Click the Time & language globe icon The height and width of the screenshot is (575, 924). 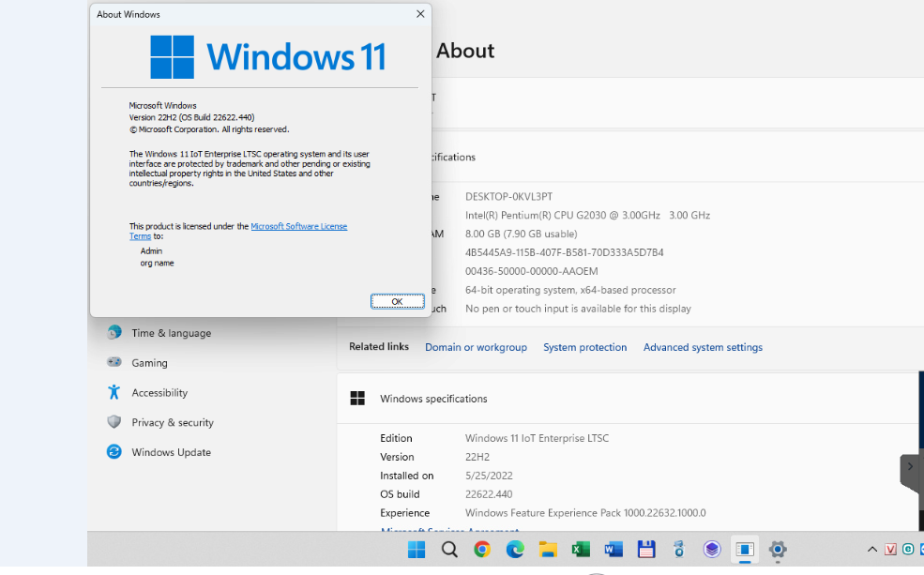(114, 332)
